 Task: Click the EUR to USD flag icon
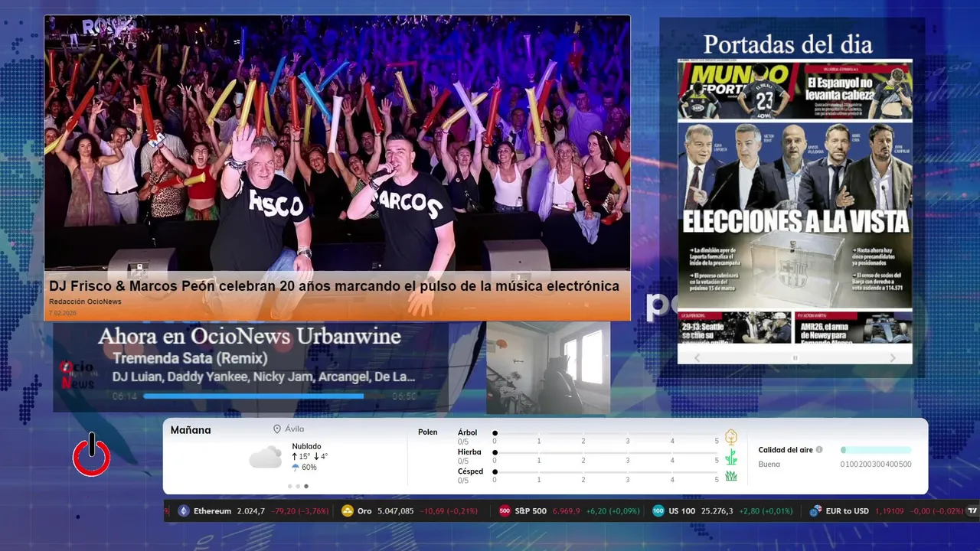(x=815, y=511)
